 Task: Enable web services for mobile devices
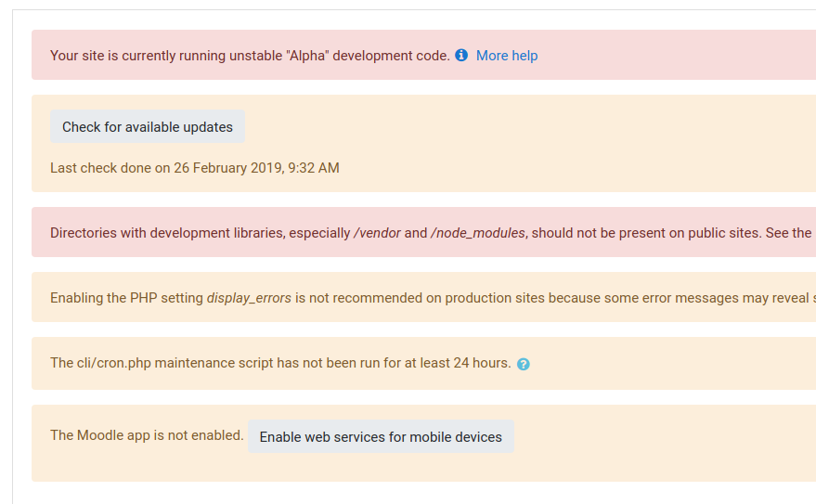click(x=381, y=436)
